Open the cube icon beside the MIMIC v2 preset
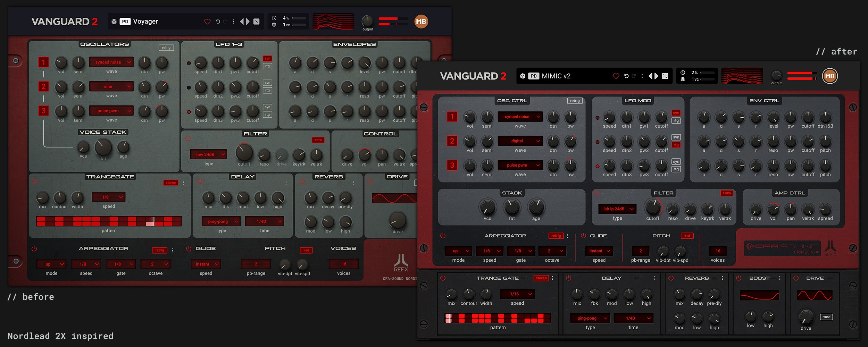This screenshot has width=868, height=347. (523, 76)
